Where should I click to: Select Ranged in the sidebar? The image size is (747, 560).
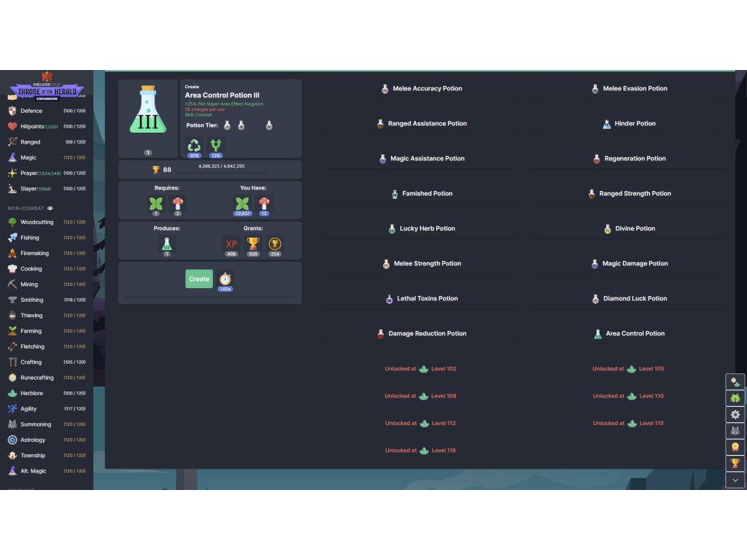point(47,142)
